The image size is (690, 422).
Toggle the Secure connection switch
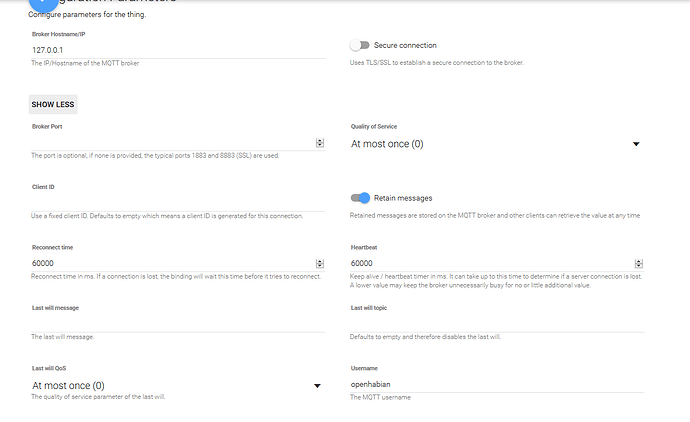click(x=360, y=45)
